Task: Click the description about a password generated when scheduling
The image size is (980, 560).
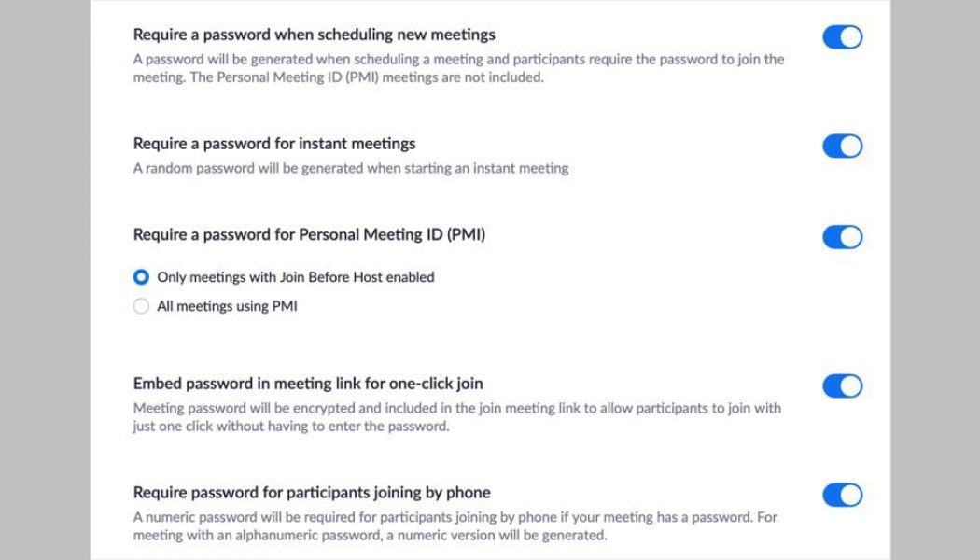Action: pos(457,68)
